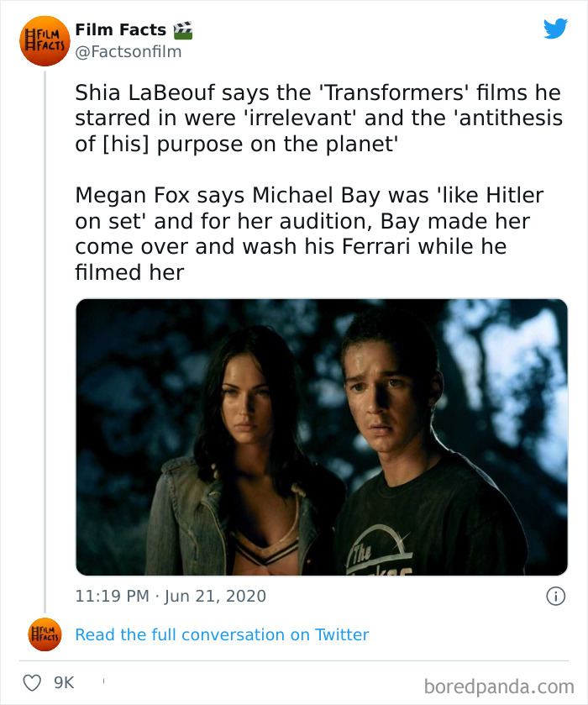The image size is (588, 705).
Task: Click the heart outline icon below the tweet
Action: pyautogui.click(x=34, y=683)
